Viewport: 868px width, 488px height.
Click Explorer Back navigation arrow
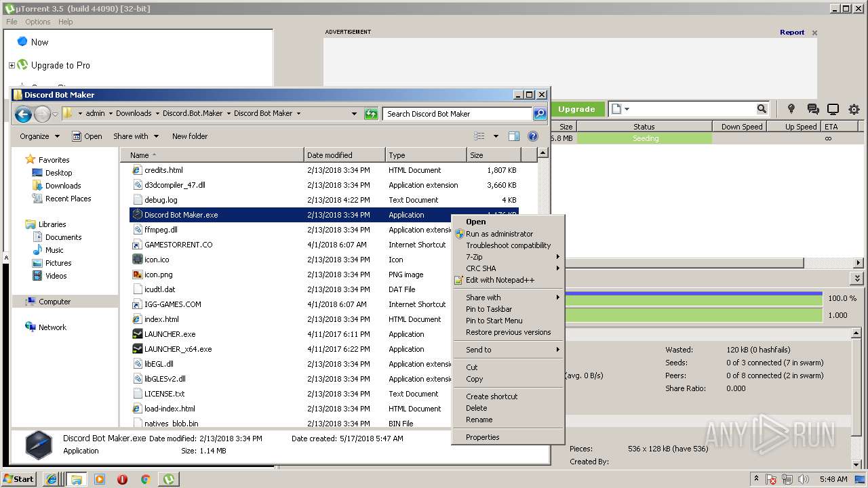pyautogui.click(x=23, y=114)
